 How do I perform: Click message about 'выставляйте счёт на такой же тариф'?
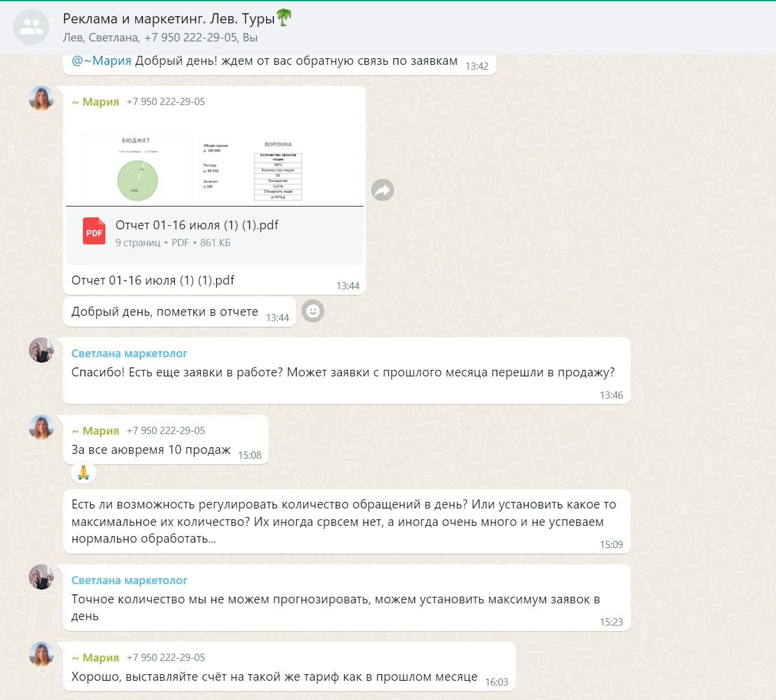[x=274, y=677]
